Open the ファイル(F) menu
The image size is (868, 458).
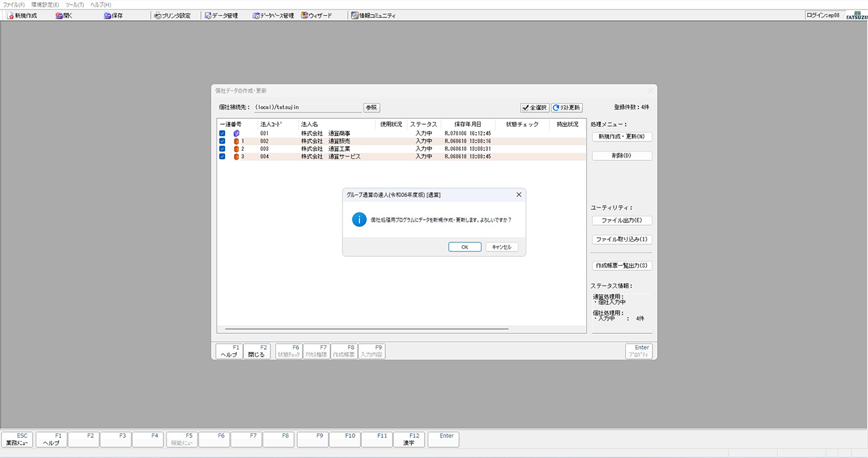click(14, 5)
